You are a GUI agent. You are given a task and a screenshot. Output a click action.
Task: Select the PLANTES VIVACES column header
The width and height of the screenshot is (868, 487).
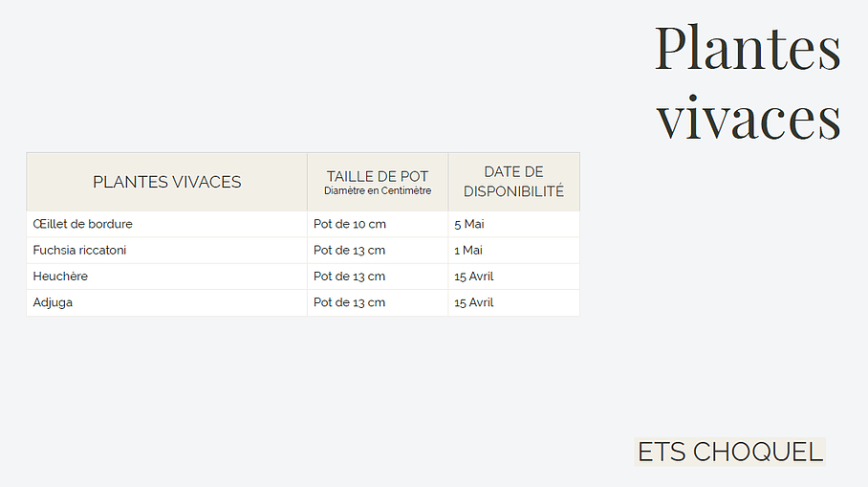[166, 182]
